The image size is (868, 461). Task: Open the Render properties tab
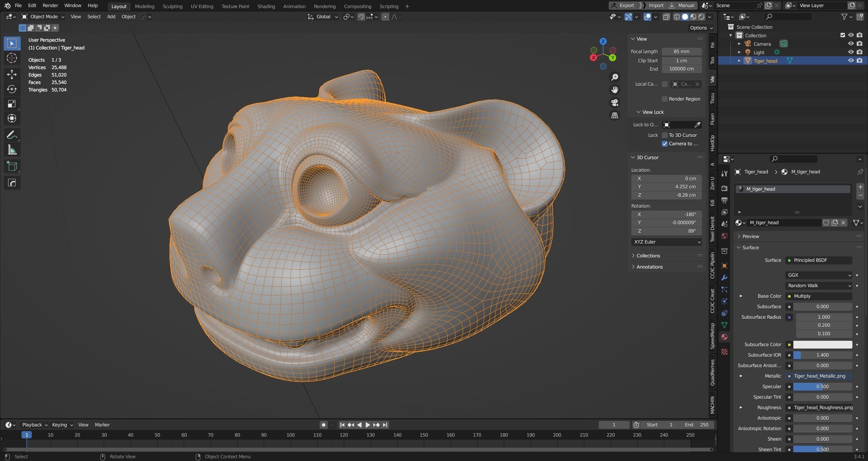point(724,188)
